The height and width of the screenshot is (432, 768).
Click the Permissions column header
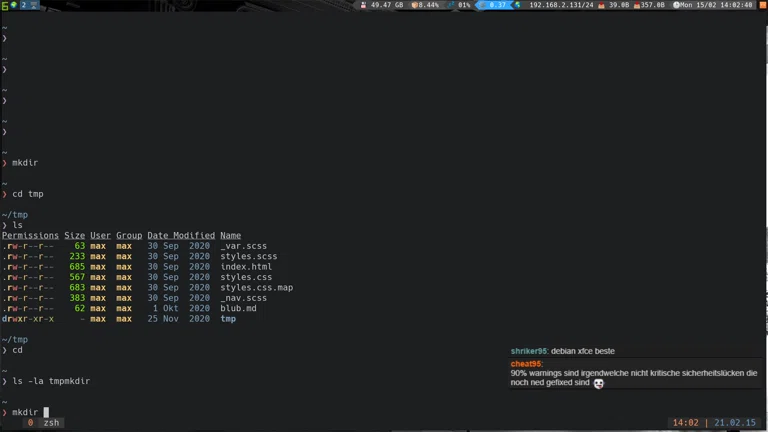30,236
